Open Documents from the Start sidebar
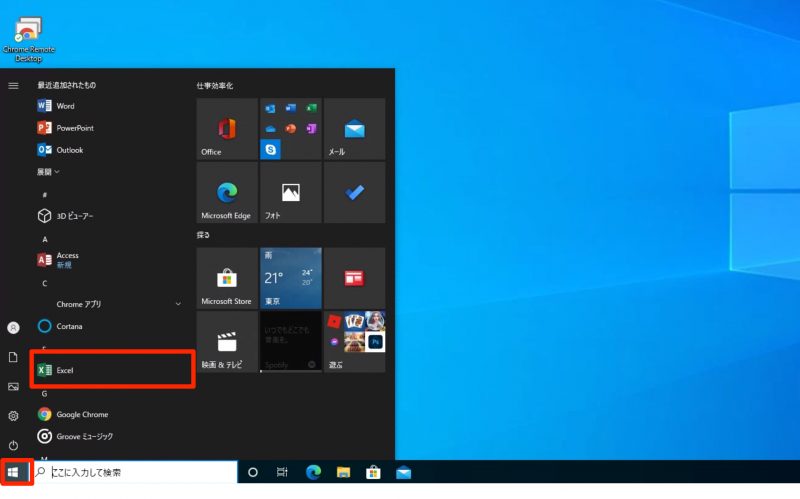Viewport: 800px width, 499px height. 13,357
